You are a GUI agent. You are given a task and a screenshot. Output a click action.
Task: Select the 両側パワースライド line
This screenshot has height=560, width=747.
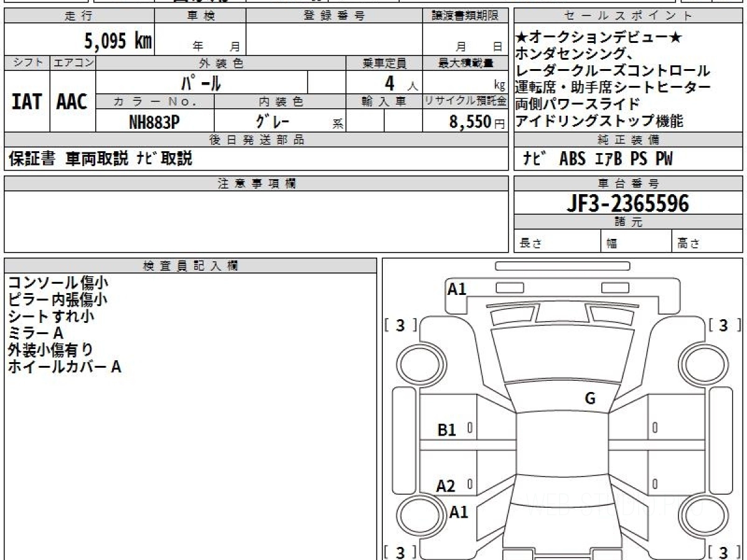click(578, 104)
